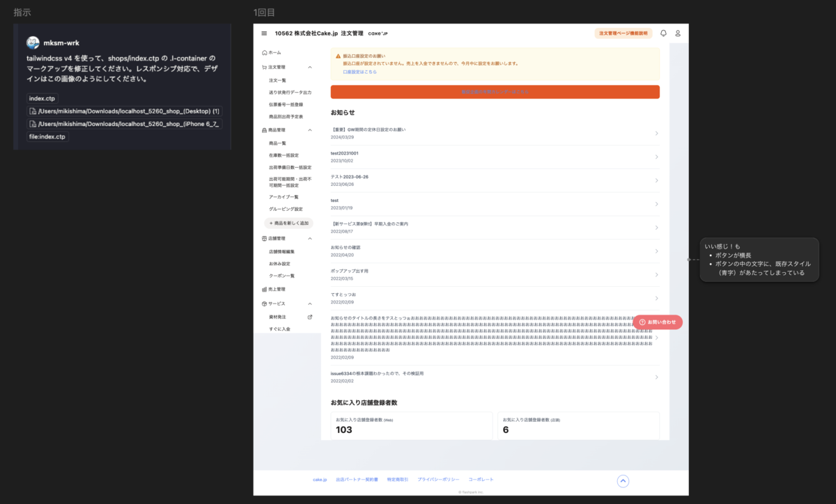Open the 特定商取引 footer link

pos(398,480)
